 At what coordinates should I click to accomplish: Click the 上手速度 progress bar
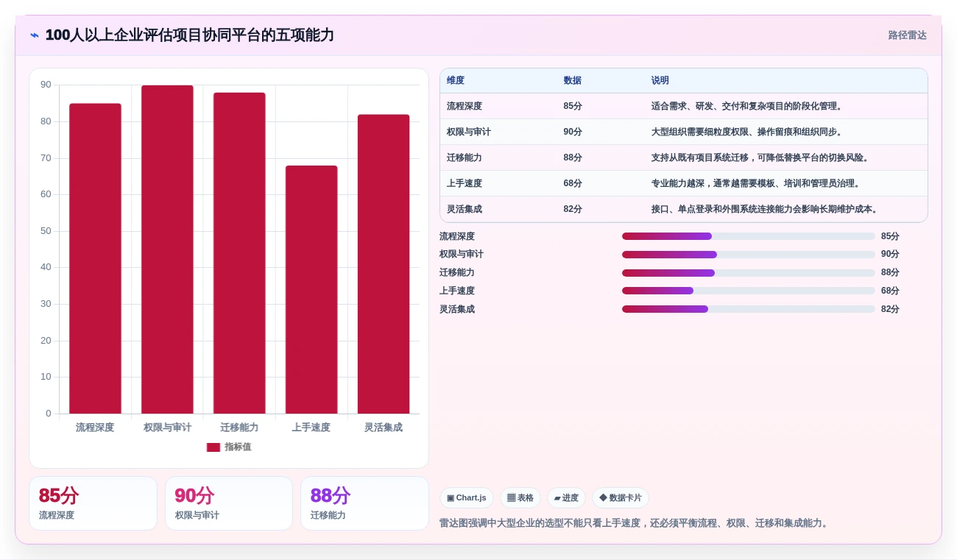tap(749, 291)
